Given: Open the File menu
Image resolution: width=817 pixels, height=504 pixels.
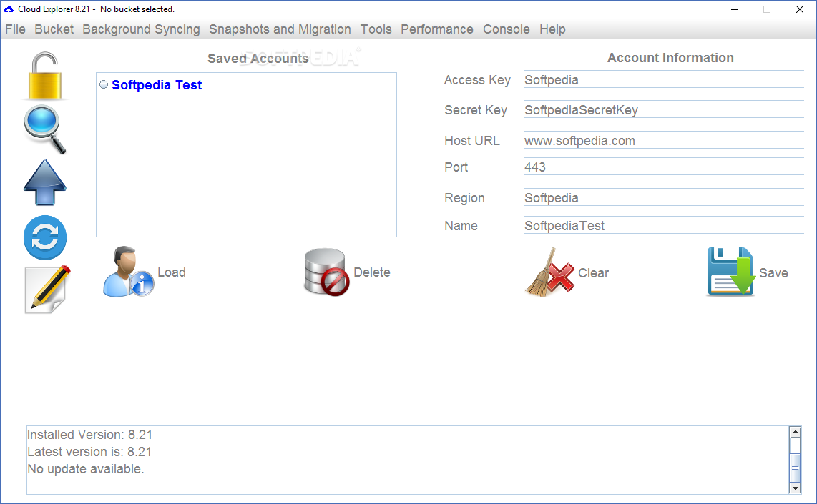Looking at the screenshot, I should point(15,29).
